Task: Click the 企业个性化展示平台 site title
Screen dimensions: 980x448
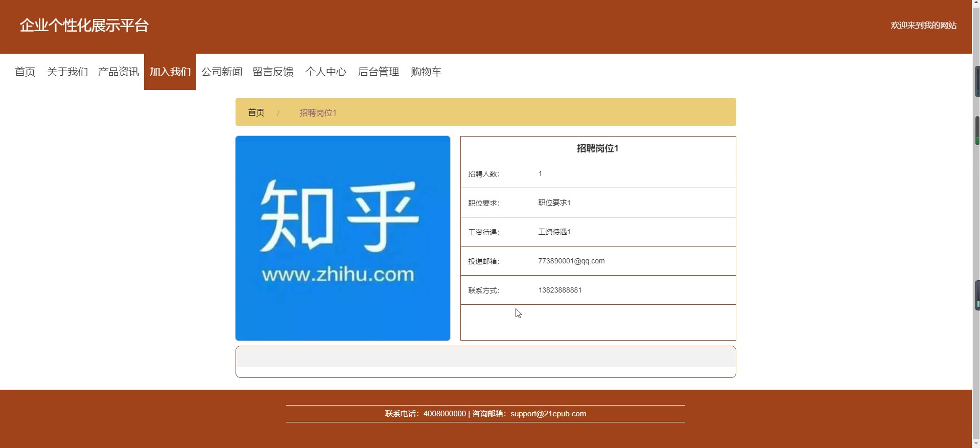Action: click(x=84, y=26)
